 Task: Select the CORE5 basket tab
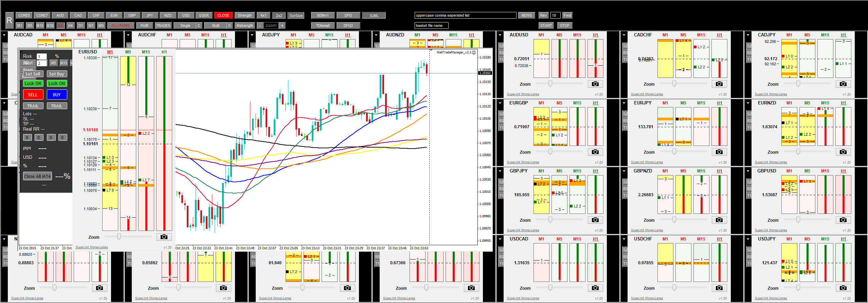[24, 15]
